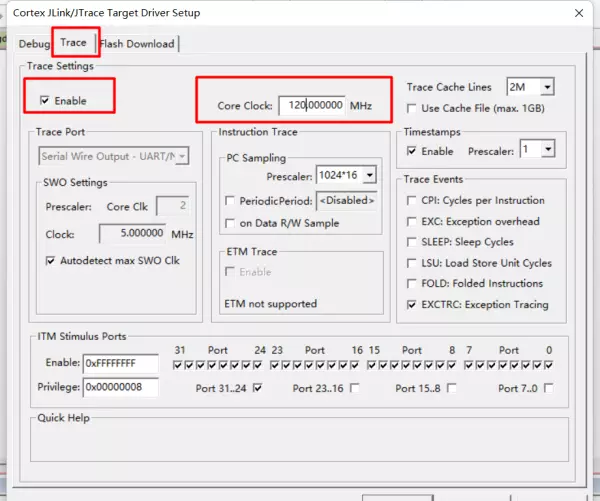Click the Privilege 0x00000008 field

click(x=121, y=387)
